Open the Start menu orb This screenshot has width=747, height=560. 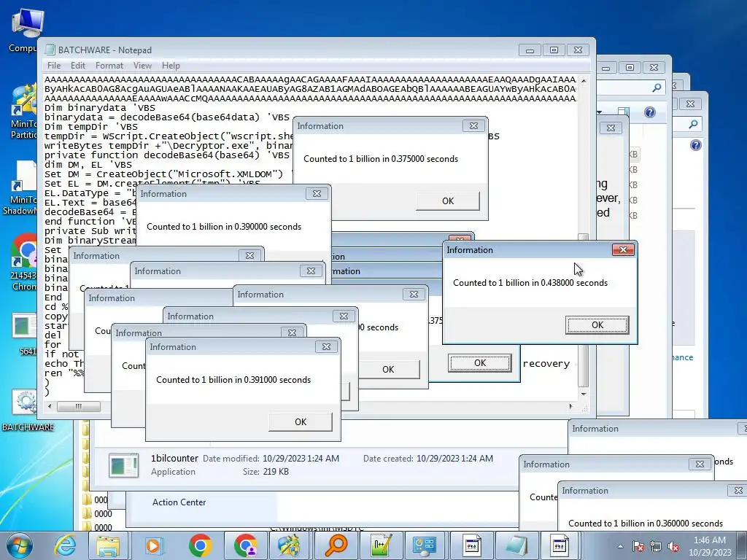19,545
